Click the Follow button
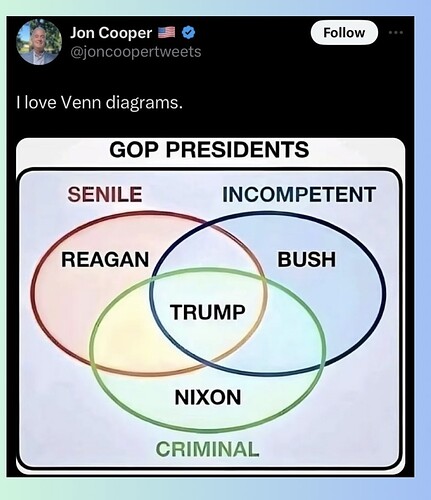Image resolution: width=431 pixels, height=500 pixels. click(x=344, y=33)
